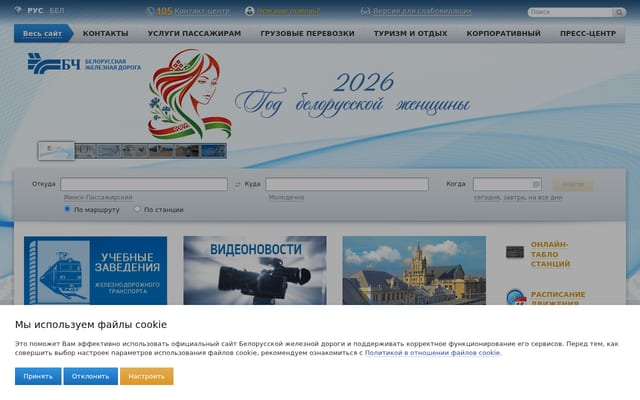Click the 2026 Год белорусской женщины banner
This screenshot has width=640, height=400.
click(310, 94)
